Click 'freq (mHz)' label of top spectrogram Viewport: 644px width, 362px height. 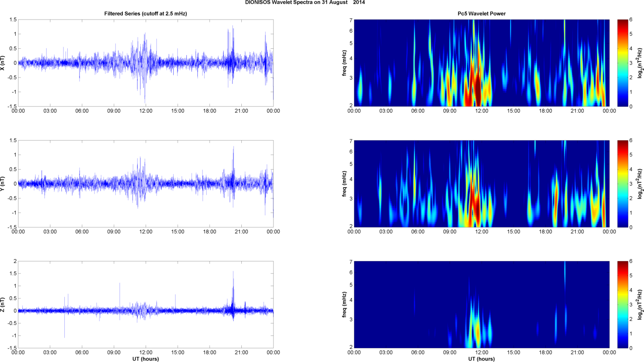click(345, 63)
